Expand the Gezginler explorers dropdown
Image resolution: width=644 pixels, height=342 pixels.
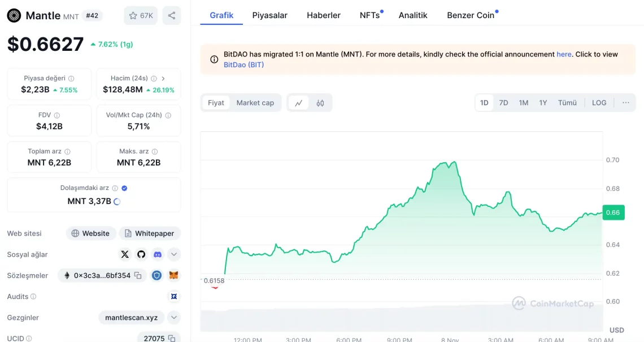click(x=174, y=317)
